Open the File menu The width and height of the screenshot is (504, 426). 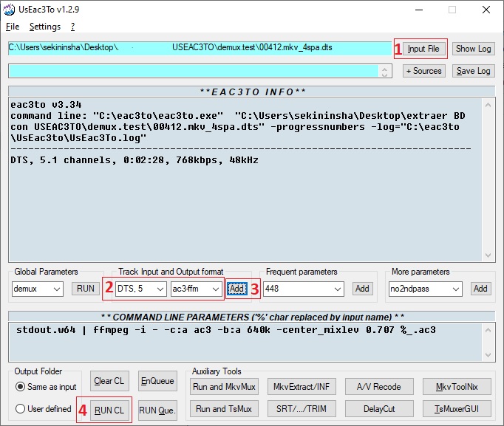click(13, 27)
